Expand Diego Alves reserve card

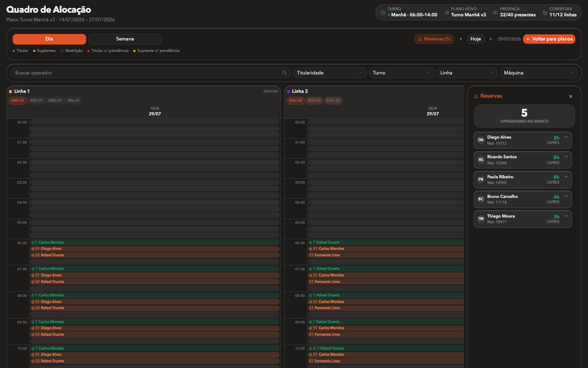pos(566,137)
